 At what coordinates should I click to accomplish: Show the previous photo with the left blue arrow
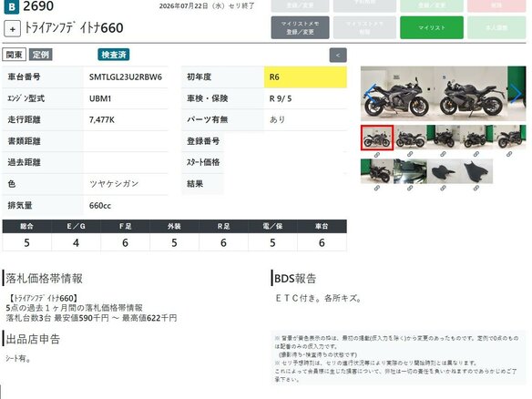pyautogui.click(x=371, y=94)
